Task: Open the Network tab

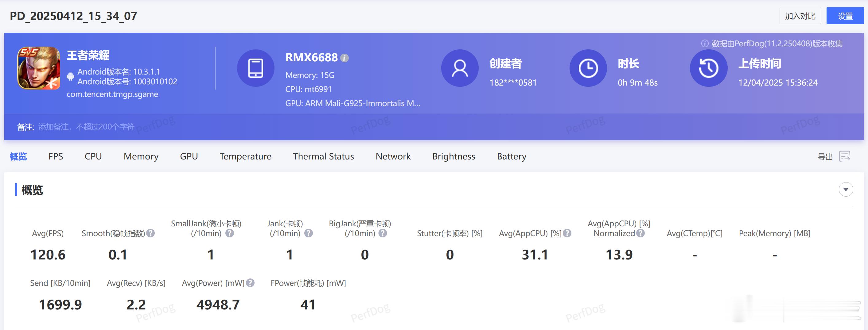Action: point(393,156)
